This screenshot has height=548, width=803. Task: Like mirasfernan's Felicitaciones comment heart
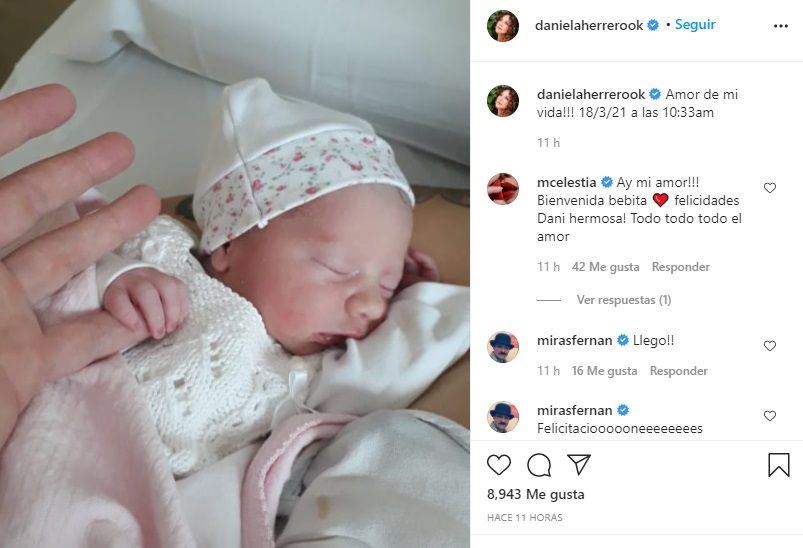click(x=770, y=416)
